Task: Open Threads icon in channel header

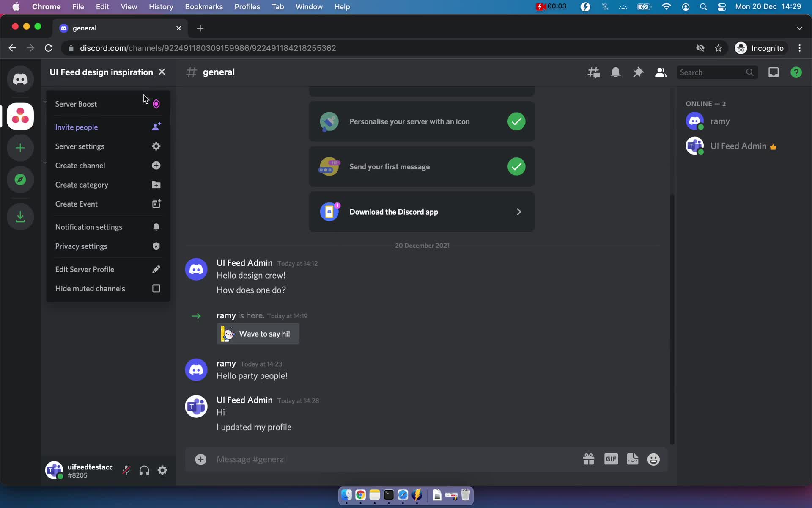Action: (x=593, y=72)
